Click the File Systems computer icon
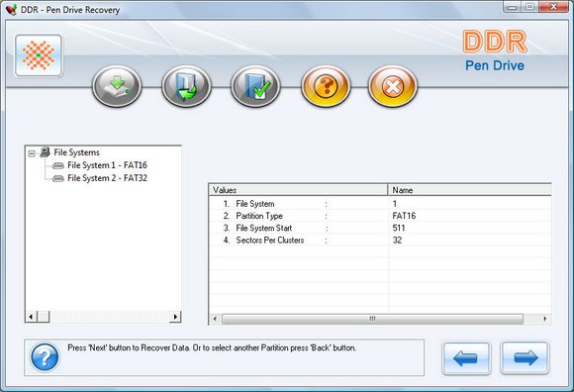 pos(45,151)
